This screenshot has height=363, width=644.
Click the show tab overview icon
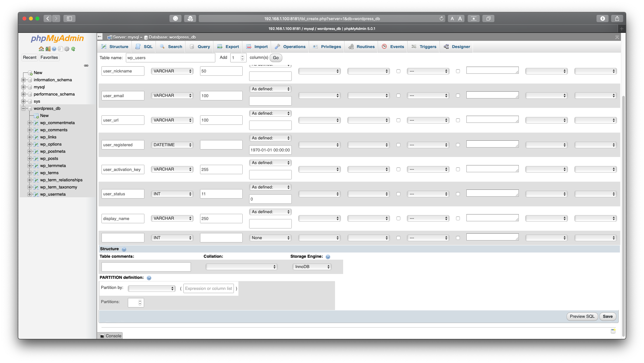[x=488, y=19]
